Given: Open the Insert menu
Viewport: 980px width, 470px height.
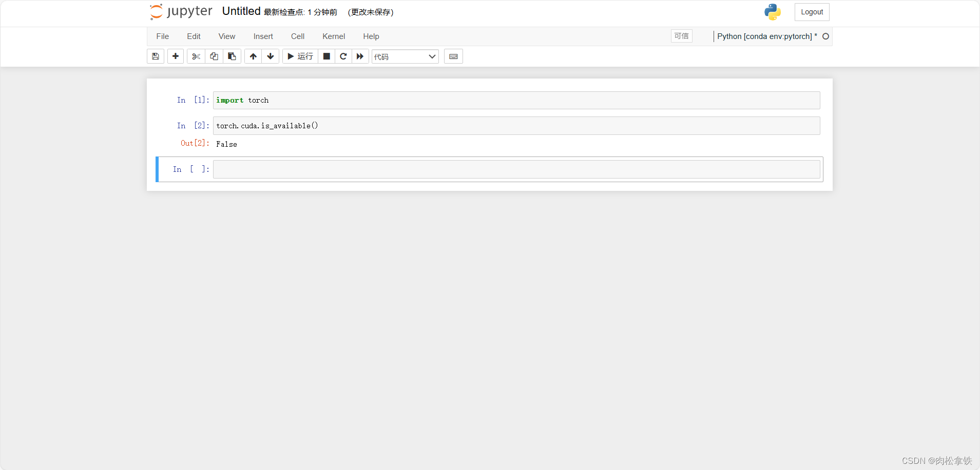Looking at the screenshot, I should 263,36.
